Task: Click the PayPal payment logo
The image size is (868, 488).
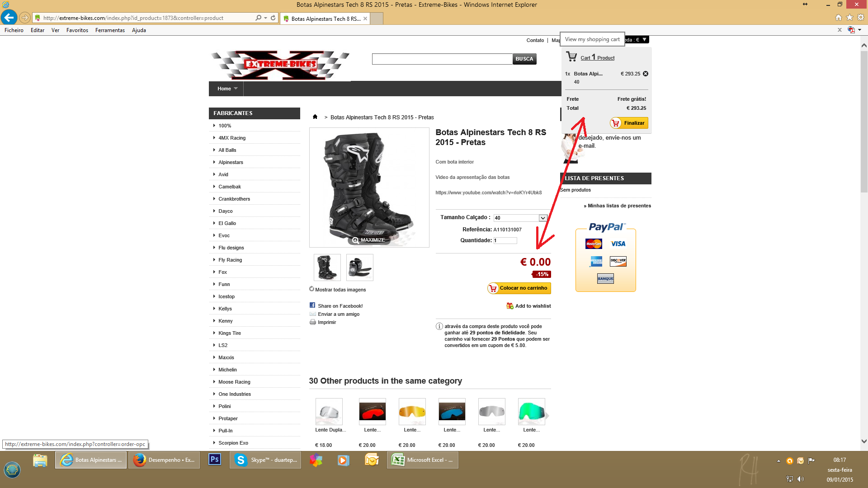Action: (606, 227)
